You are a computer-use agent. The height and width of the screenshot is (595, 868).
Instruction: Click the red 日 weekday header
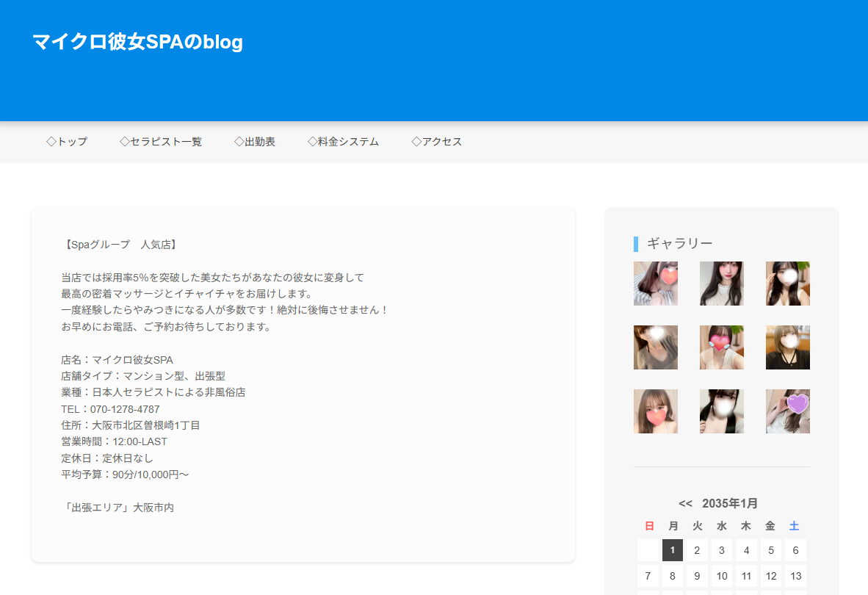pyautogui.click(x=649, y=526)
